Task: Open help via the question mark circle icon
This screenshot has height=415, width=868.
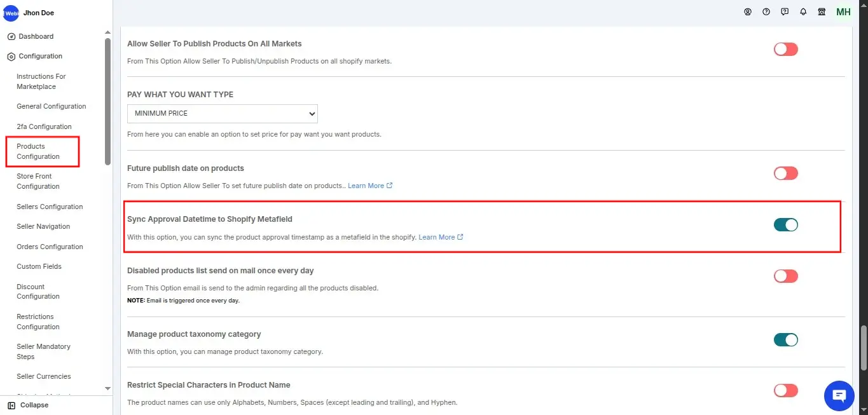Action: (x=766, y=11)
